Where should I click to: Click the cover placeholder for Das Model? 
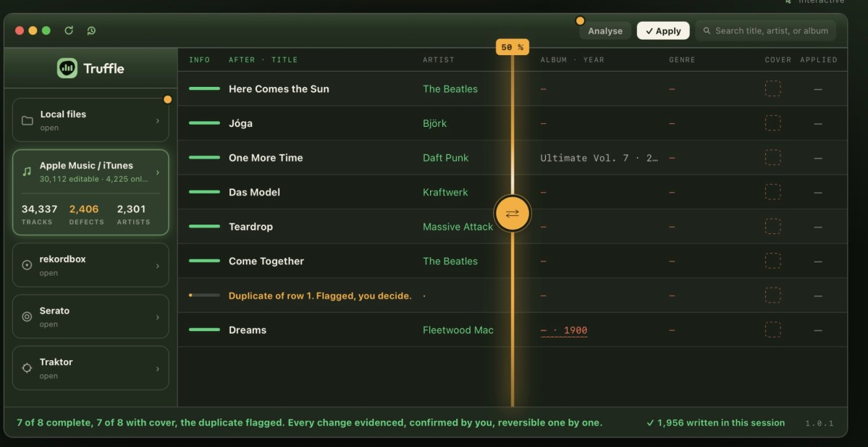[x=772, y=192]
